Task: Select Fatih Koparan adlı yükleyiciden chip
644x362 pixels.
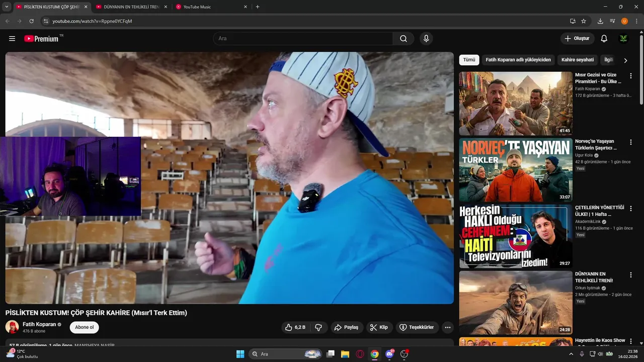Action: (518, 60)
